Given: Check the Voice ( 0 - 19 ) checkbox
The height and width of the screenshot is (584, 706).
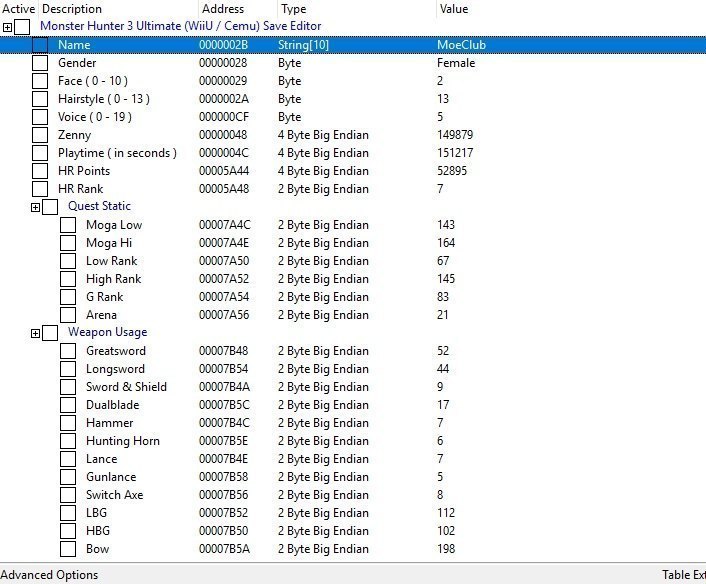Looking at the screenshot, I should (x=40, y=117).
